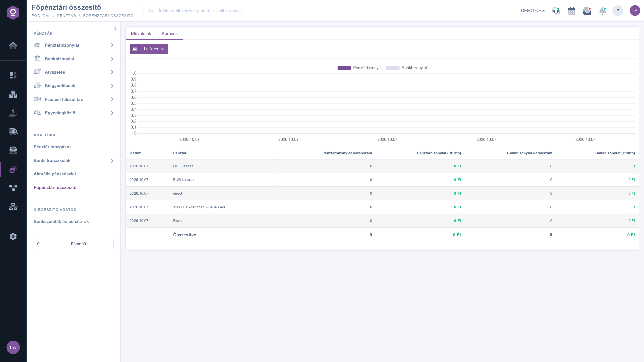Image resolution: width=644 pixels, height=362 pixels.
Task: Open the LA avatar at the sidebar bottom
Action: point(13,347)
